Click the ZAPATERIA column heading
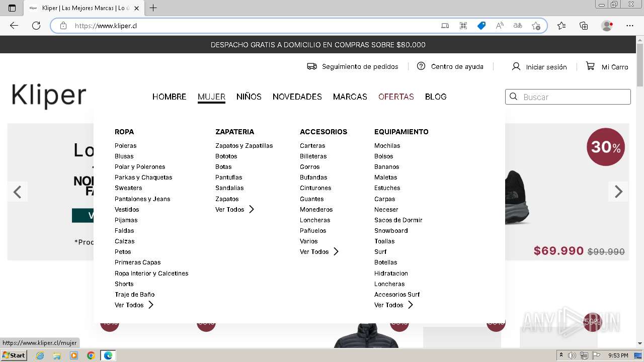The height and width of the screenshot is (362, 644). pos(235,132)
